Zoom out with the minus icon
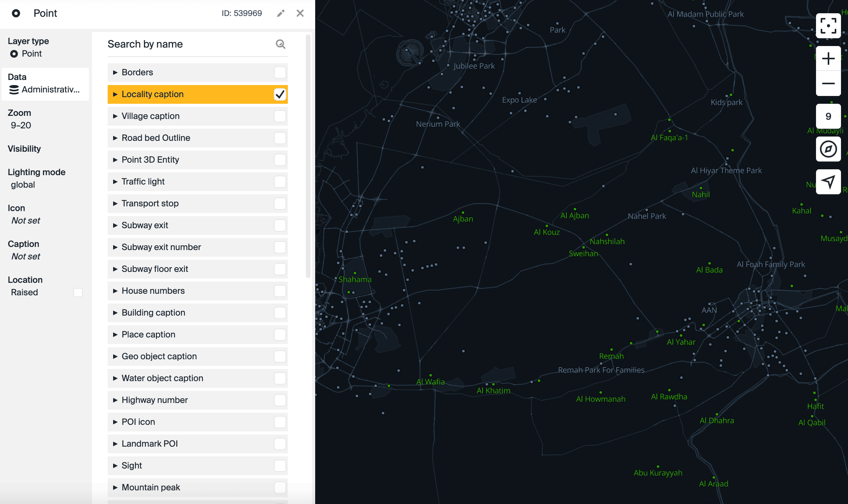848x504 pixels. pyautogui.click(x=828, y=83)
